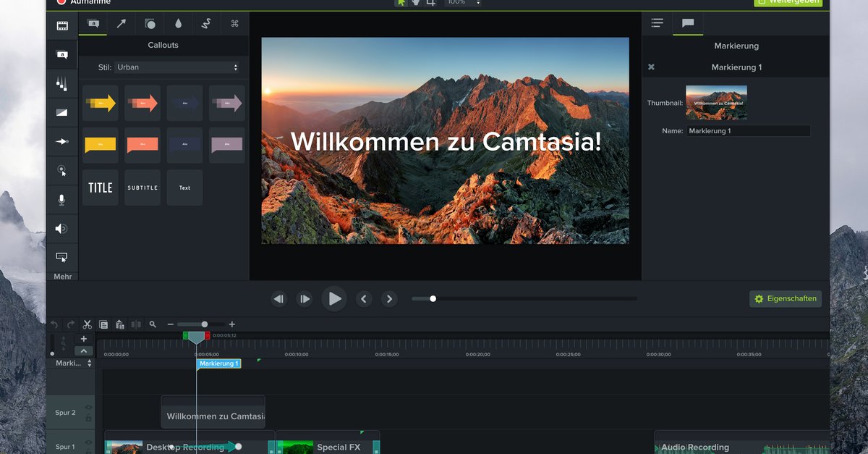Delete Markierung 1 with the X icon
Image resolution: width=868 pixels, height=454 pixels.
point(651,67)
